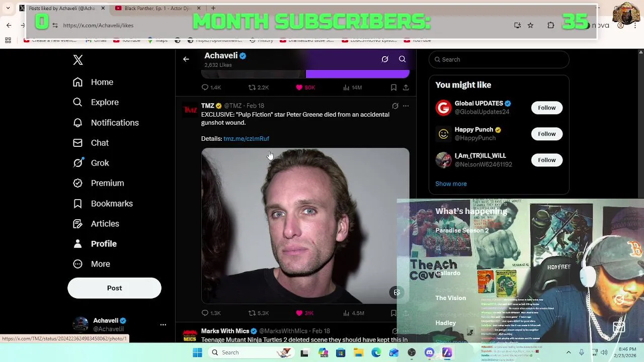Open the account menu dots beside @Achavelii
Screen dimensions: 644x362
(x=163, y=325)
